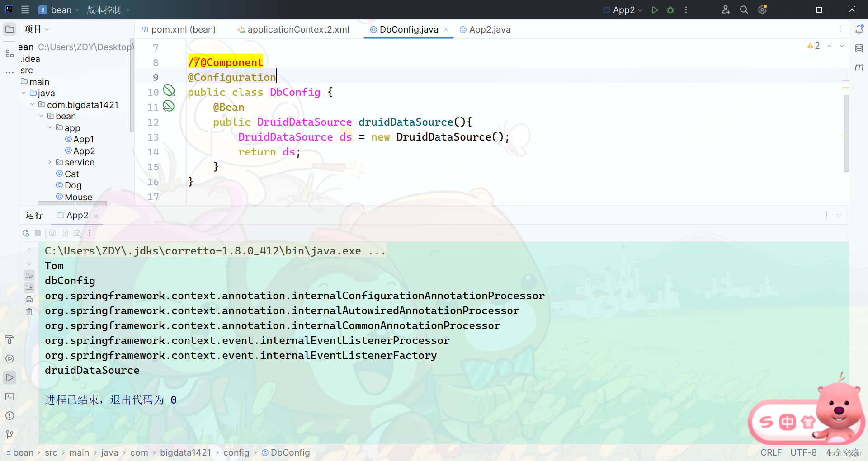This screenshot has width=868, height=461.
Task: Print console output via the printer icon
Action: click(29, 299)
